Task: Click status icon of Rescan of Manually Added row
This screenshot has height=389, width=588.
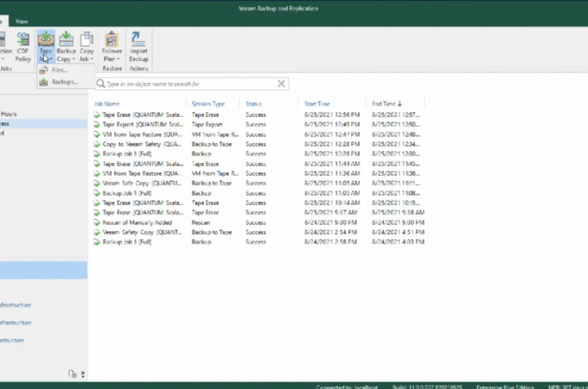Action: tap(97, 222)
